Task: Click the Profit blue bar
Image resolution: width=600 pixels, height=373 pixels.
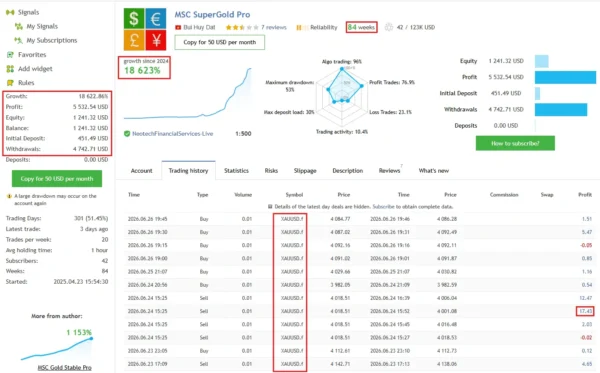Action: click(x=565, y=77)
